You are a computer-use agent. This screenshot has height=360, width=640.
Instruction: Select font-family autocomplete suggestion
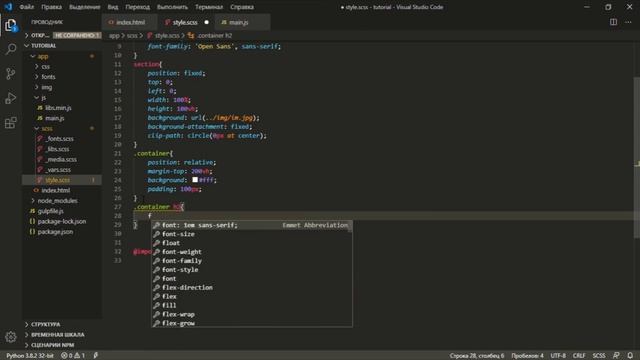[x=252, y=261]
